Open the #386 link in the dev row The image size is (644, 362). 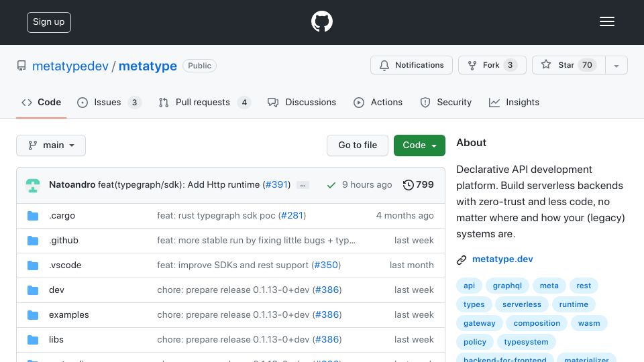pyautogui.click(x=327, y=290)
